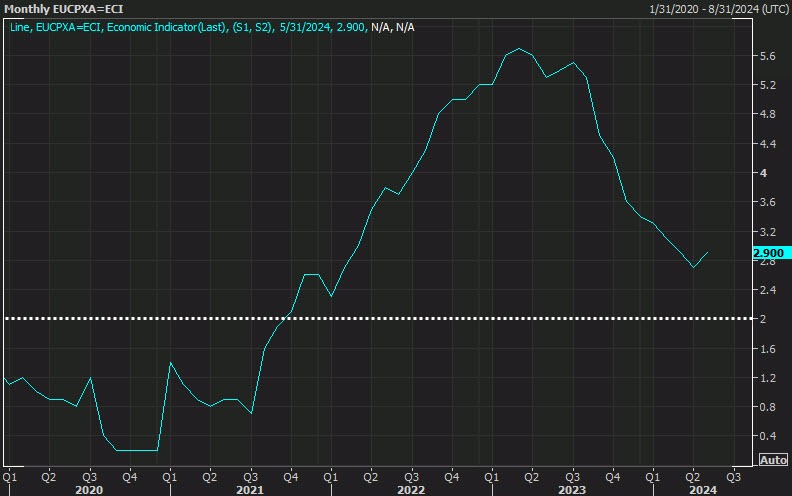Click the 2020 year label on time axis
This screenshot has height=496, width=792.
click(x=88, y=489)
